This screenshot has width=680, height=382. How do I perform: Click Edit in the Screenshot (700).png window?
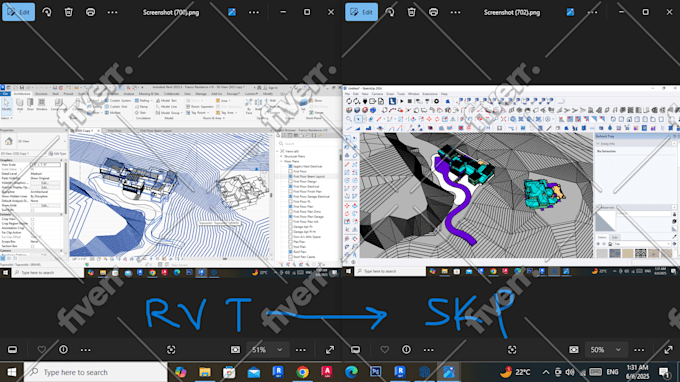point(19,12)
